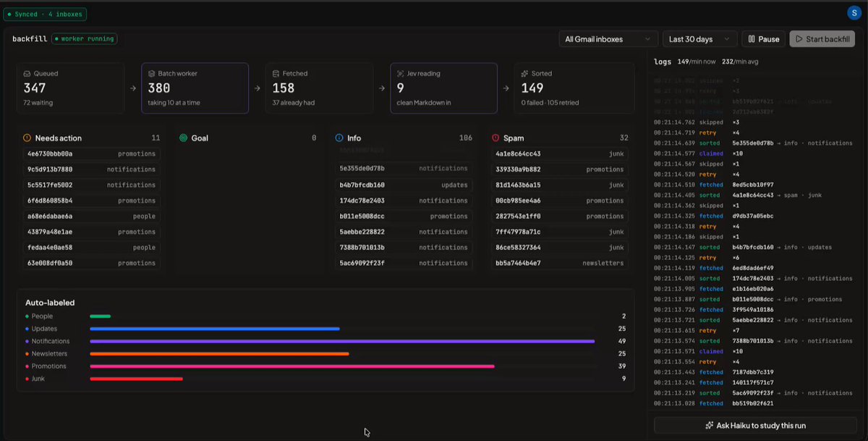Open the All Gmail inboxes dropdown

click(x=608, y=39)
